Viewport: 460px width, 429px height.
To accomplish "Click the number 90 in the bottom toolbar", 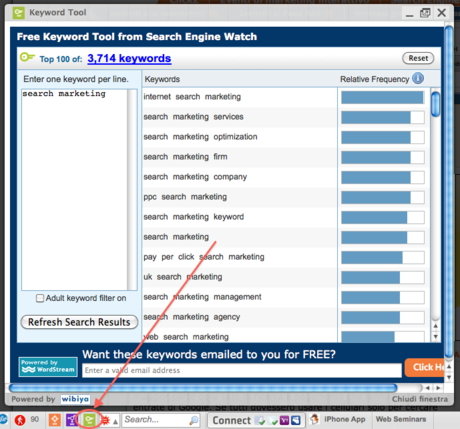I will tap(35, 419).
